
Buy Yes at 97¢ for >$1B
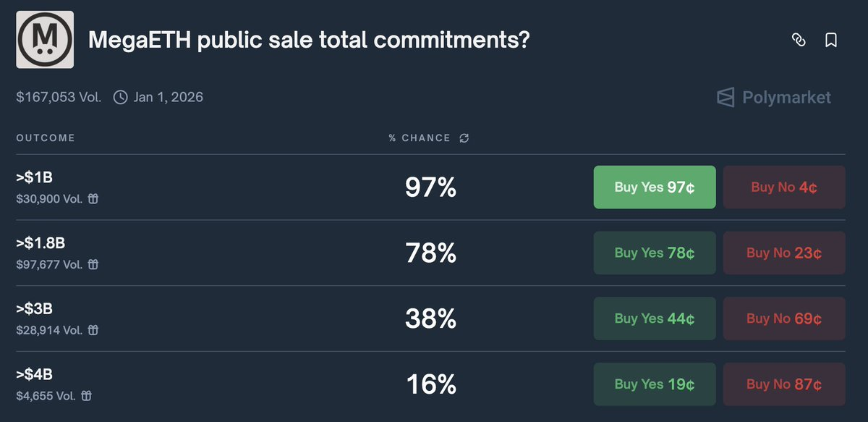[654, 187]
